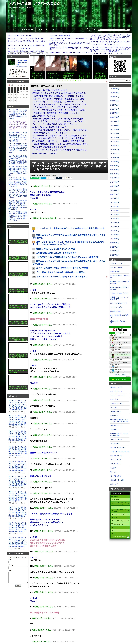Open the コンタクト menu item
Screen dimensions: 138x644
tap(43, 30)
